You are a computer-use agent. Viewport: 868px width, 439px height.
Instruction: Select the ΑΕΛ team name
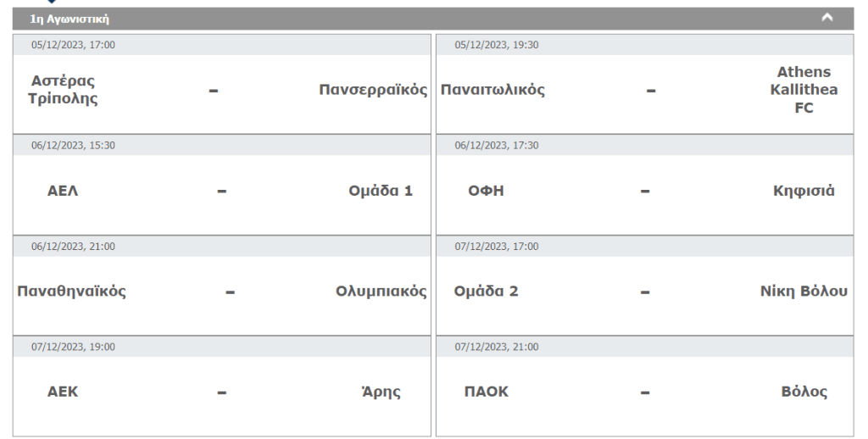click(x=63, y=191)
